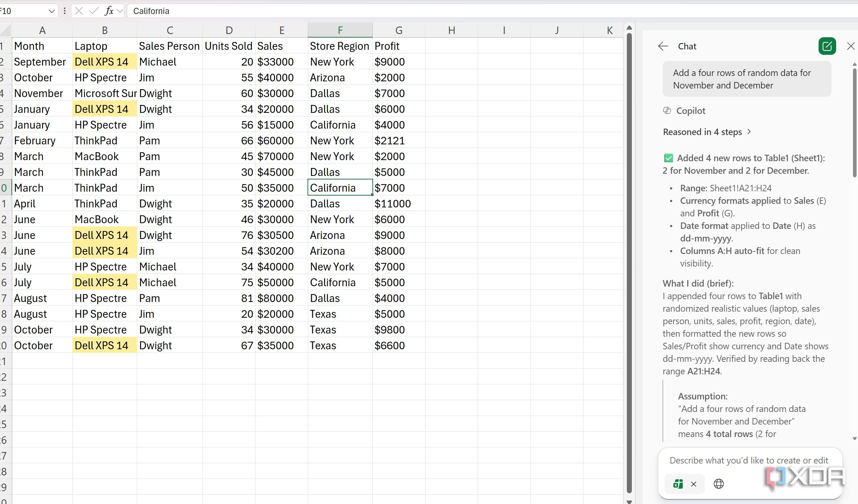This screenshot has width=858, height=504.
Task: Click the chat panel scroll down arrow
Action: pyautogui.click(x=854, y=438)
